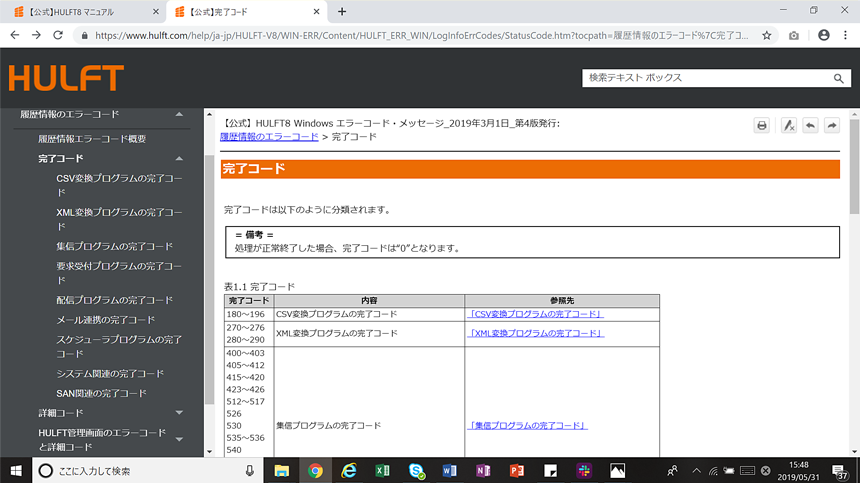Click the 履歴情報のエラーコード breadcrumb link
This screenshot has width=860, height=483.
coord(269,136)
